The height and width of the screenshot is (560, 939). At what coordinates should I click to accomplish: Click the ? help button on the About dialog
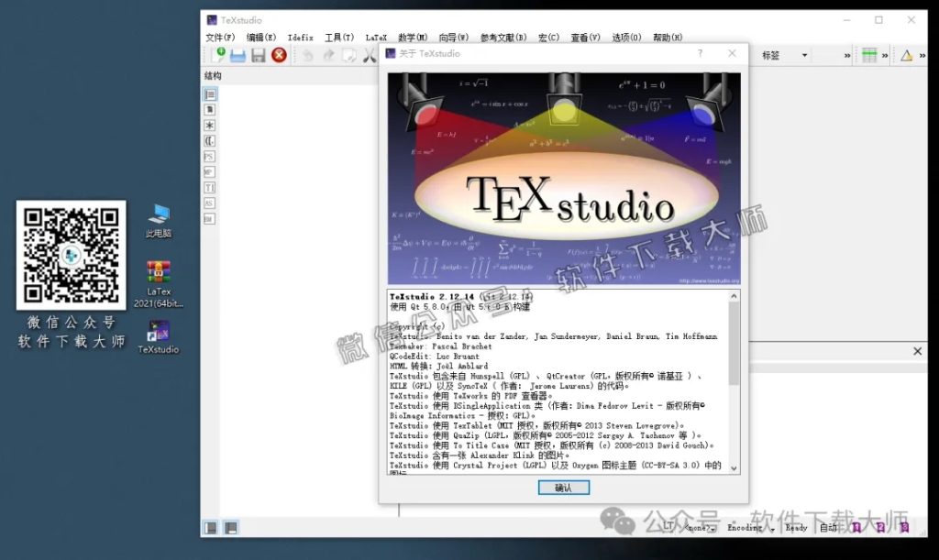tap(701, 54)
